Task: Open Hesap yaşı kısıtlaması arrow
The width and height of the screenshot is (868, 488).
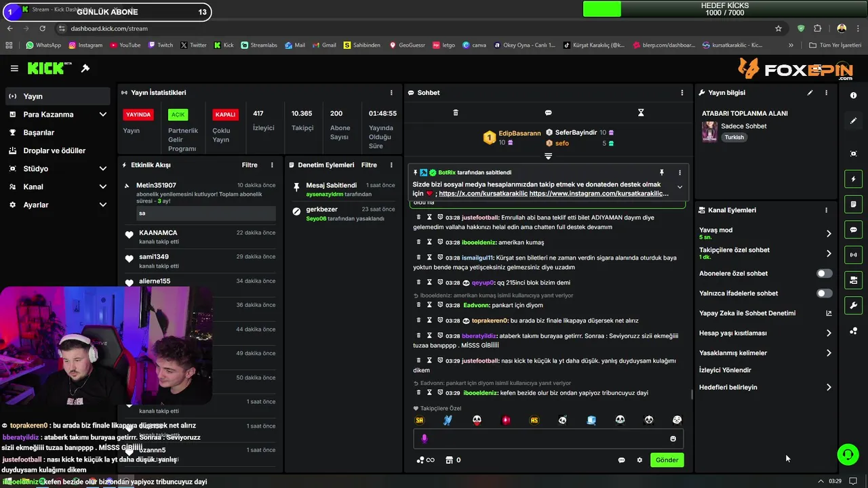Action: tap(829, 333)
